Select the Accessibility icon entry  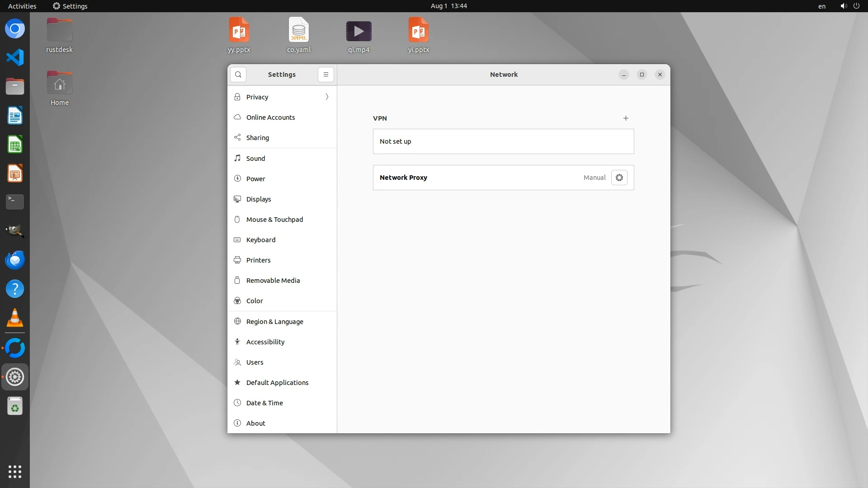[237, 342]
